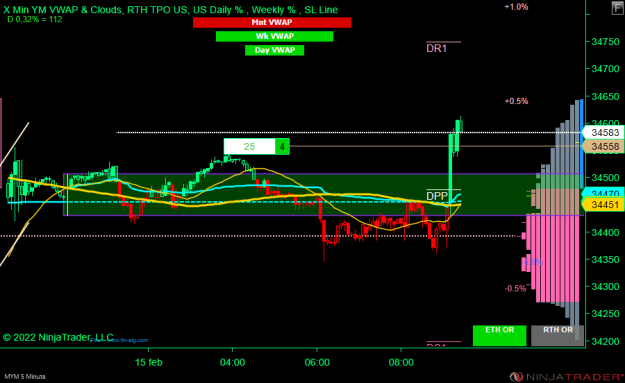This screenshot has width=625, height=383.
Task: Click the tan 34558 price marker
Action: click(603, 147)
